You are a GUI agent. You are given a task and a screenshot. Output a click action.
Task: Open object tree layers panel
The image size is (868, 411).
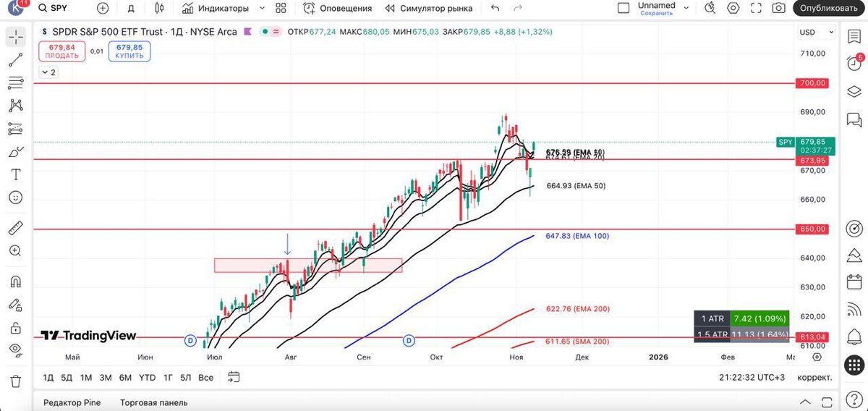[854, 91]
